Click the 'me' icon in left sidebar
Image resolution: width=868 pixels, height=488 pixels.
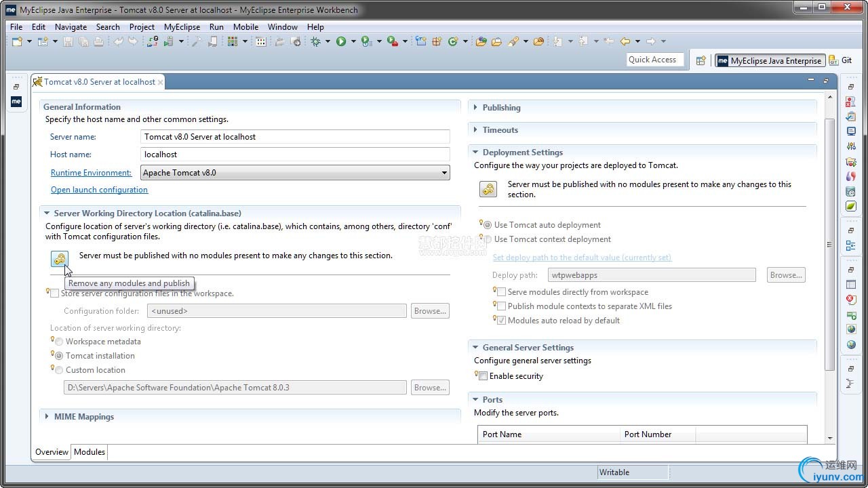[16, 101]
